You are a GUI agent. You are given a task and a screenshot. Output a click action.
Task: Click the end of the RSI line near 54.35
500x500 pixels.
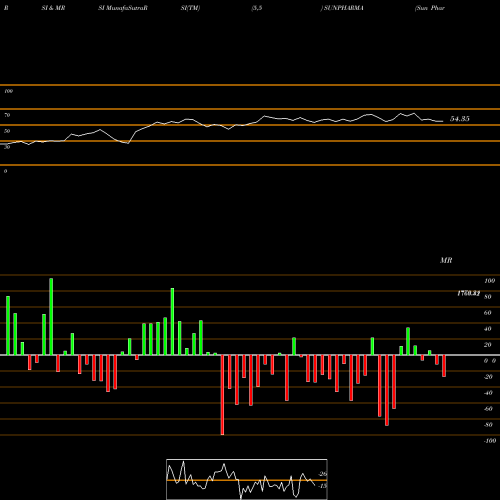[443, 121]
